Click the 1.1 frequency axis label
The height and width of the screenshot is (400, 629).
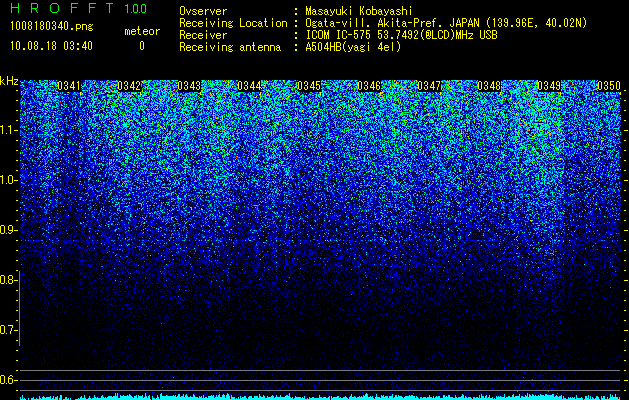tap(9, 130)
